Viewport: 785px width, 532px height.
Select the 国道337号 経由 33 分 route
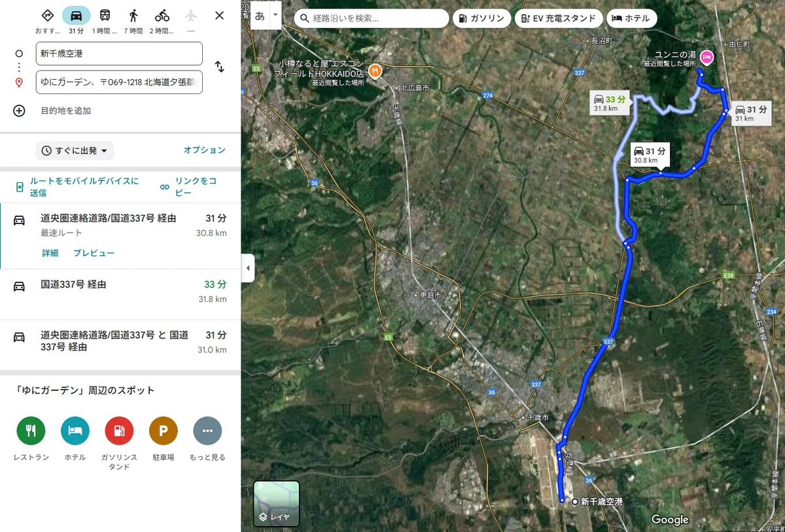click(120, 294)
